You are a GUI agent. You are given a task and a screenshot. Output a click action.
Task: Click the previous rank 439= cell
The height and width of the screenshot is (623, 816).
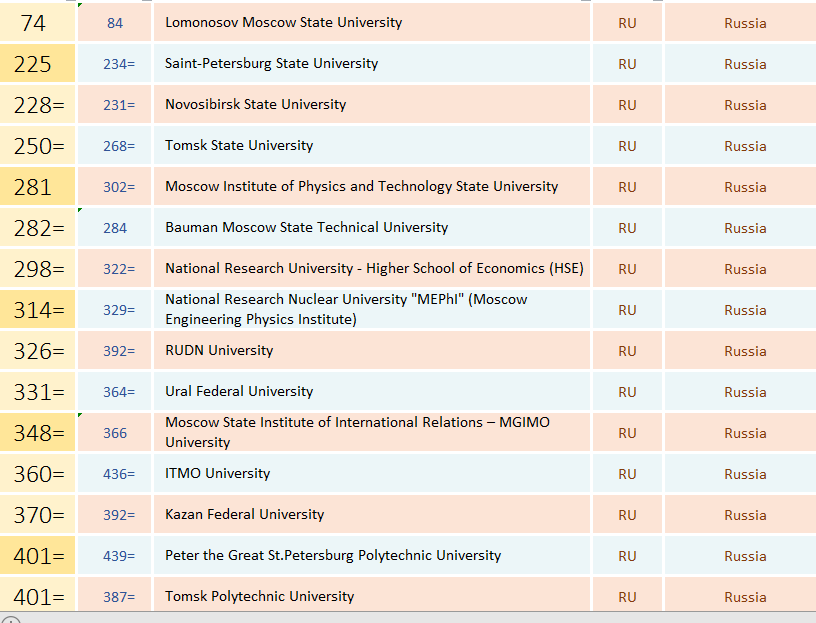[x=114, y=556]
